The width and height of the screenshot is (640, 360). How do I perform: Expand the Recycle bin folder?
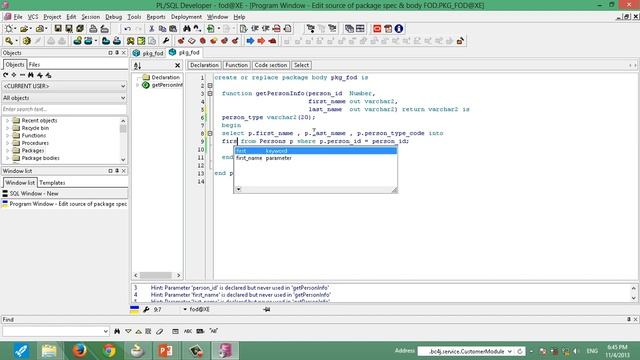[7, 128]
